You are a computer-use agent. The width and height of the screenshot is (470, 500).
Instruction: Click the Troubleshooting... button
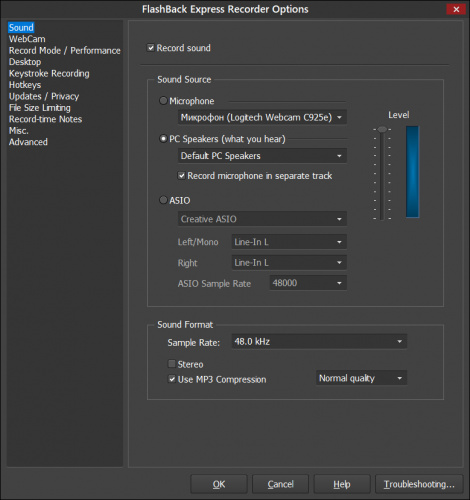[x=419, y=484]
